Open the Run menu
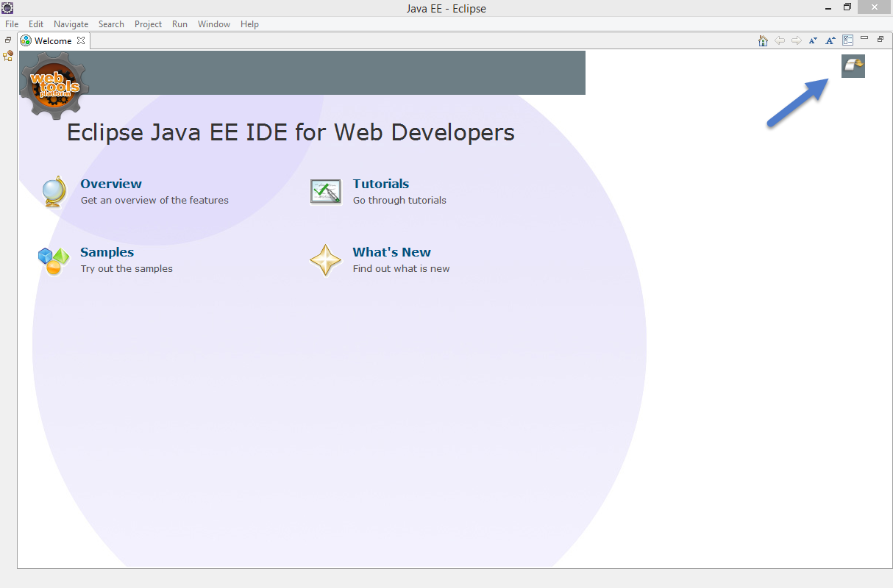Screen dimensions: 893x588 pyautogui.click(x=179, y=24)
